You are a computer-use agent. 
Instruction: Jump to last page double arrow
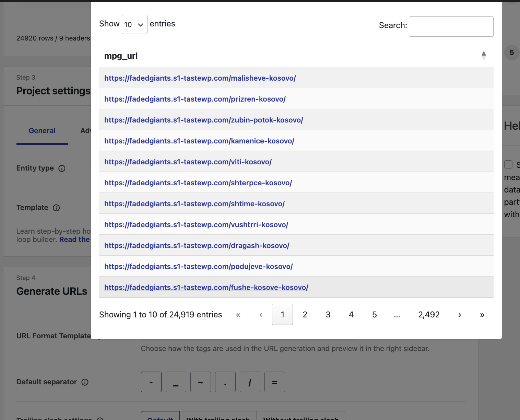point(482,315)
